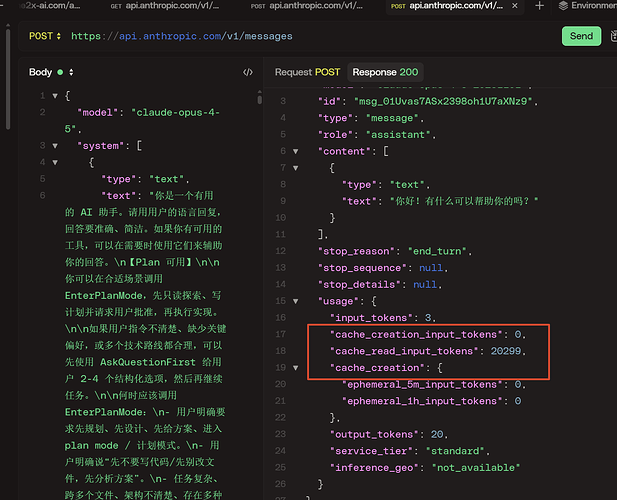Toggle the code view icon in Body panel
This screenshot has width=617, height=500.
click(248, 72)
